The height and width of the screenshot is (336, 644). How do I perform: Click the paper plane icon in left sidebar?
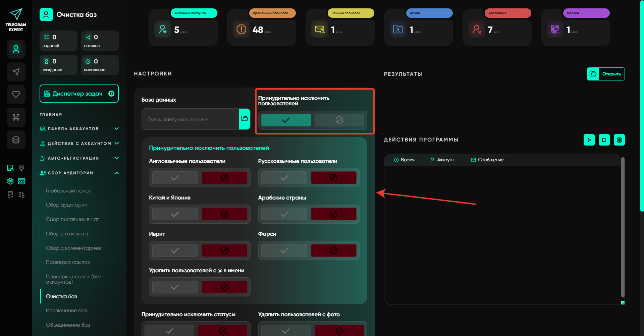tap(16, 72)
